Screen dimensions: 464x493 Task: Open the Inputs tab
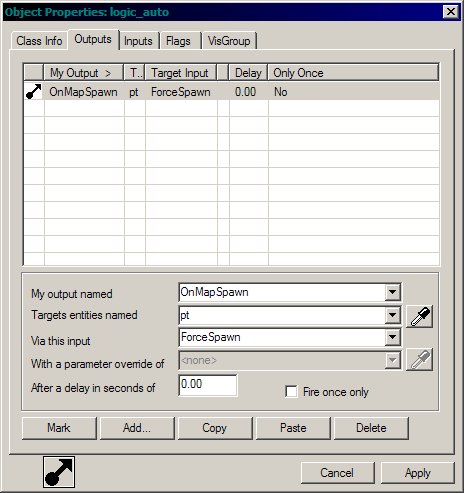click(x=138, y=41)
